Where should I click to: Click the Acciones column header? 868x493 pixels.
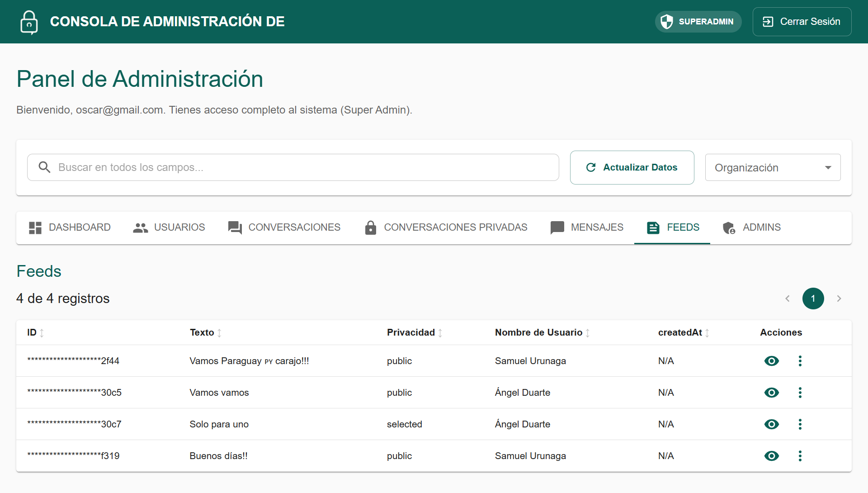[x=781, y=332]
